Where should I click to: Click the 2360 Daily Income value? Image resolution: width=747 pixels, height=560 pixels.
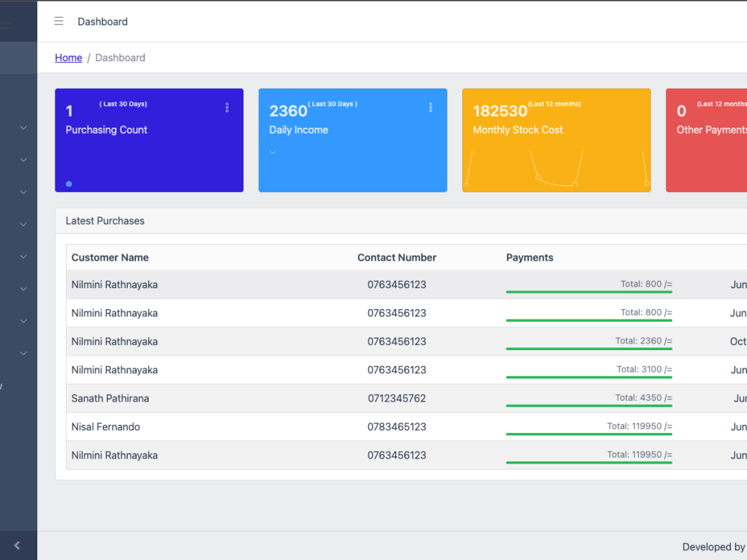(288, 111)
